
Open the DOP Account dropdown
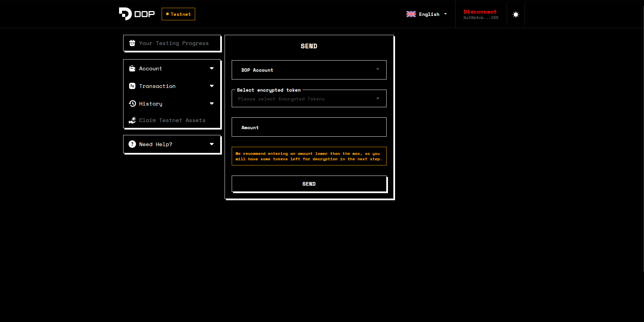[x=309, y=70]
